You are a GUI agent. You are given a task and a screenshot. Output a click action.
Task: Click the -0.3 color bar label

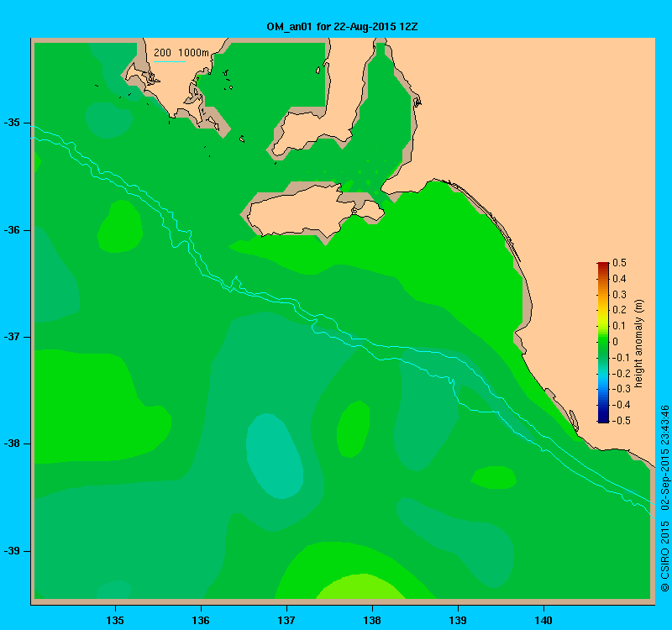pos(620,389)
